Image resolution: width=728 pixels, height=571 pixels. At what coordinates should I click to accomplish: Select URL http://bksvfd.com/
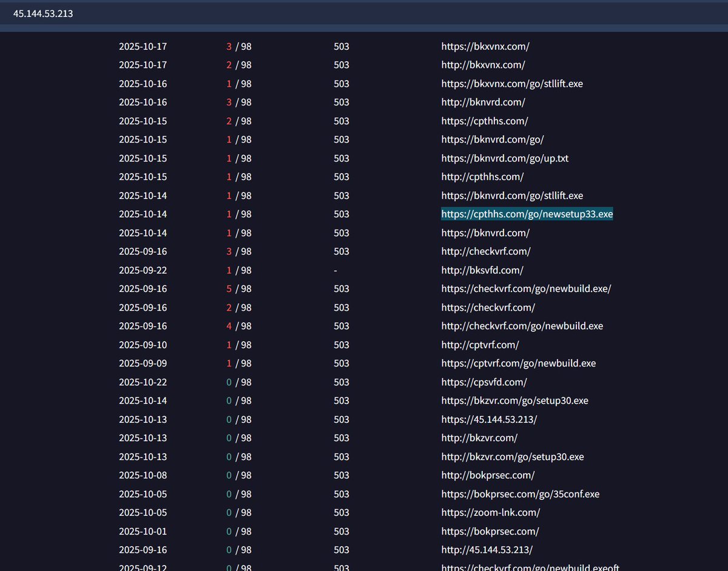tap(482, 270)
